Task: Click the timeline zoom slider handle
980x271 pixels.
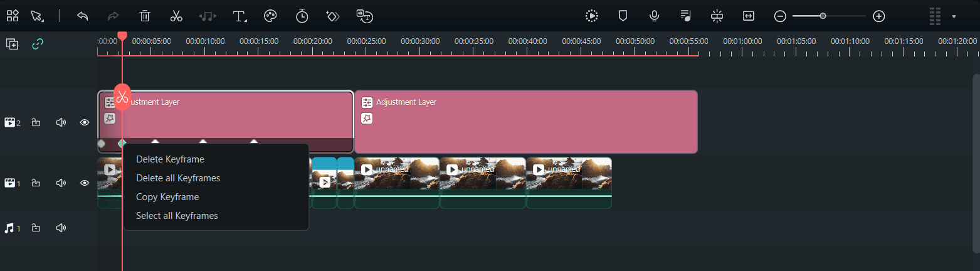Action: pyautogui.click(x=823, y=16)
